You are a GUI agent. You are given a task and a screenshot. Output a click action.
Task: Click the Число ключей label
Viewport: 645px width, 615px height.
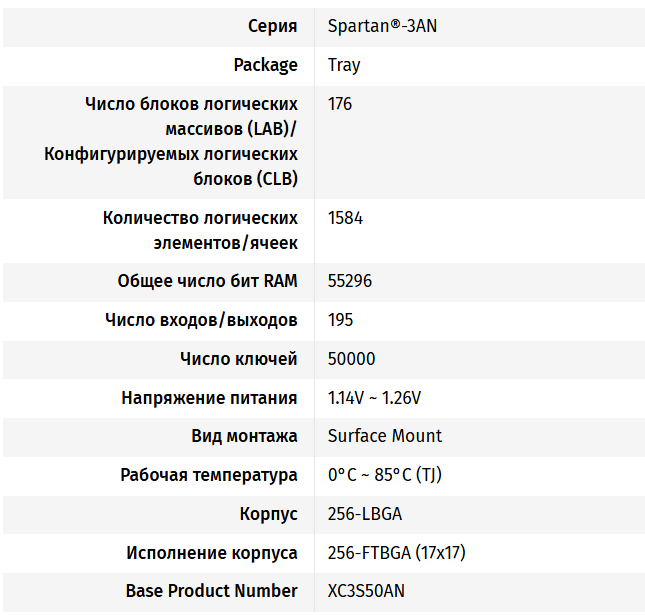[238, 359]
